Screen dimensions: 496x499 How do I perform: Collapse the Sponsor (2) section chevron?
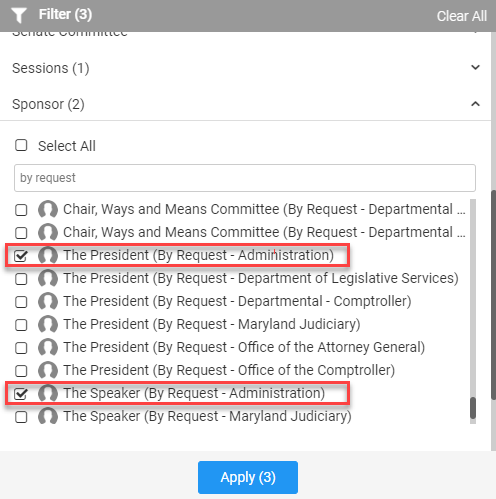click(475, 104)
